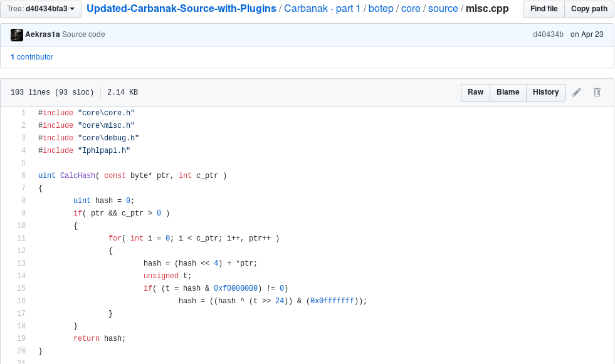This screenshot has height=364, width=615.
Task: Open the Source code commit message
Action: (83, 34)
